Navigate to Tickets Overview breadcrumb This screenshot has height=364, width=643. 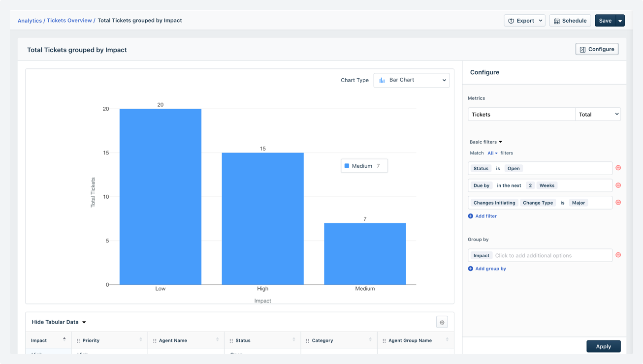click(x=68, y=20)
